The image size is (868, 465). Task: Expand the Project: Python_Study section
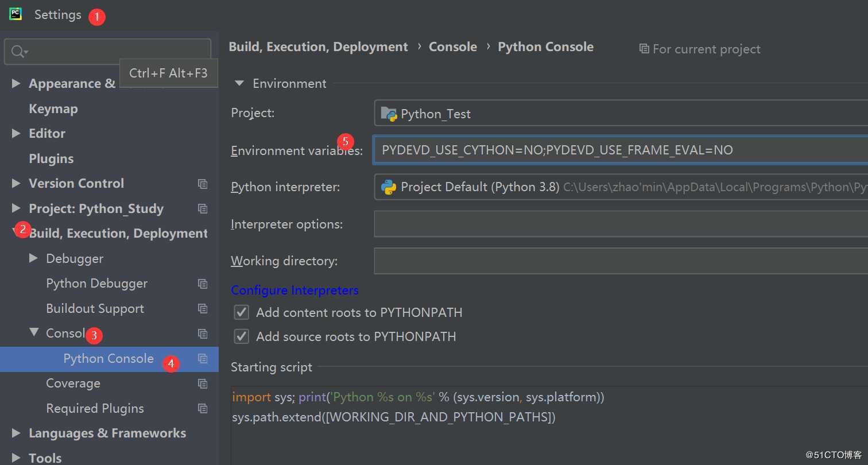click(16, 208)
